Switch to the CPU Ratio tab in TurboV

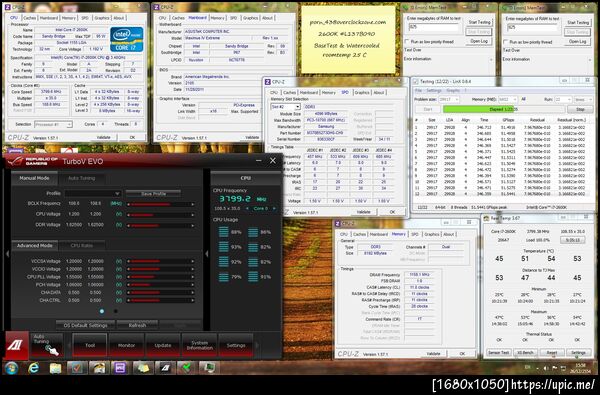(x=82, y=246)
